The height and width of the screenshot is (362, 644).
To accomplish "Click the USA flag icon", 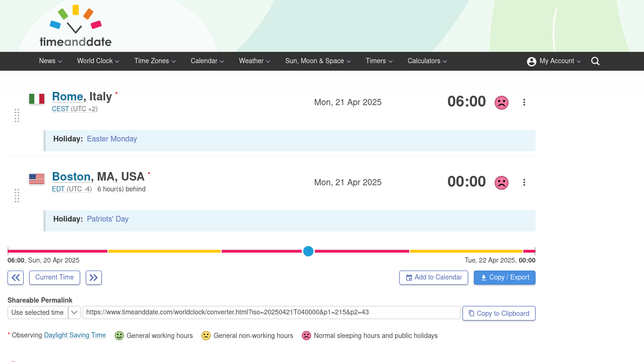I will point(37,179).
